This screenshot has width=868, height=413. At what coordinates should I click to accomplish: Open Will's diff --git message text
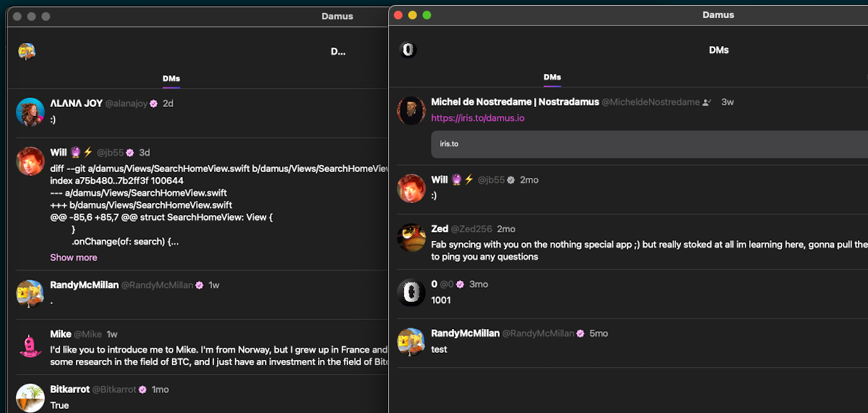(219, 205)
